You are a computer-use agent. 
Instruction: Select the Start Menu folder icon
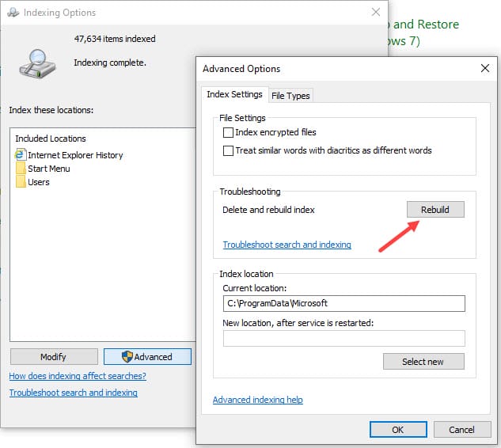[21, 169]
